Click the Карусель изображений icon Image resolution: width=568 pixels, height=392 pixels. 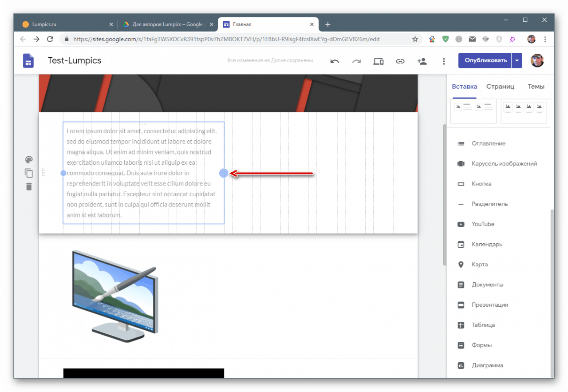tap(461, 164)
